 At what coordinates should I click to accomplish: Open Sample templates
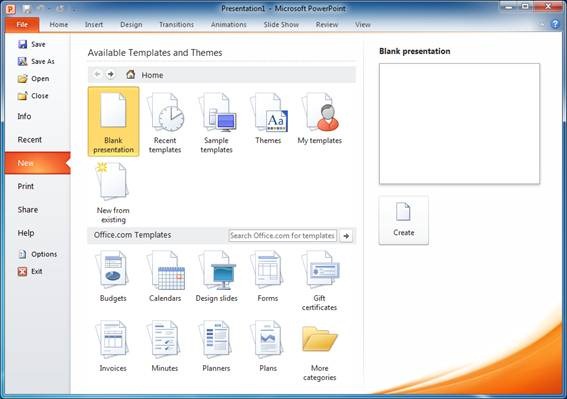point(216,122)
